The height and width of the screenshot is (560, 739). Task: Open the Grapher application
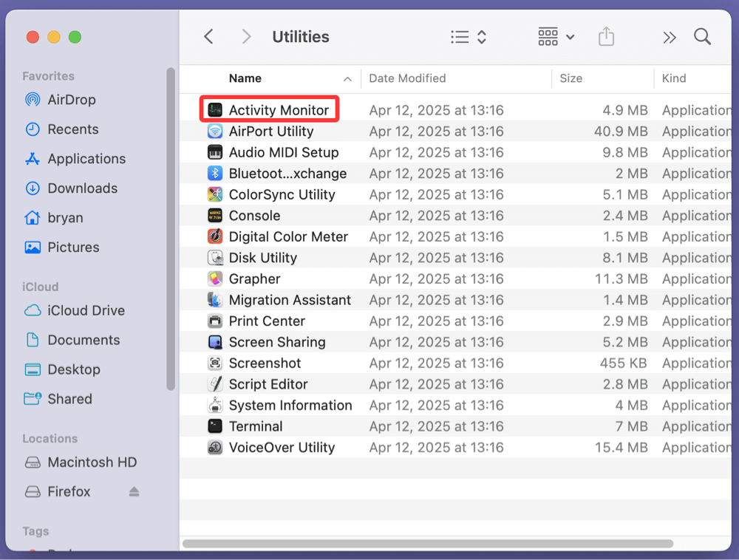(x=255, y=279)
